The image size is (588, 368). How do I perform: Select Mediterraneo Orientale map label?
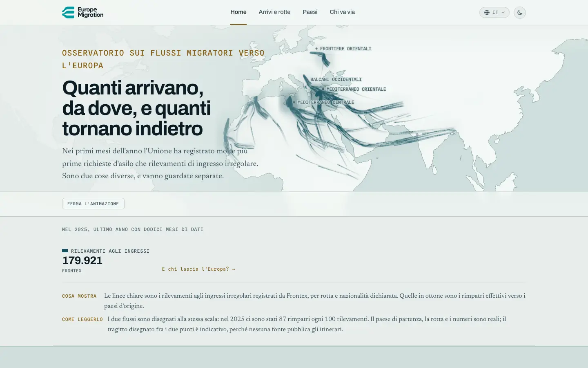[356, 89]
